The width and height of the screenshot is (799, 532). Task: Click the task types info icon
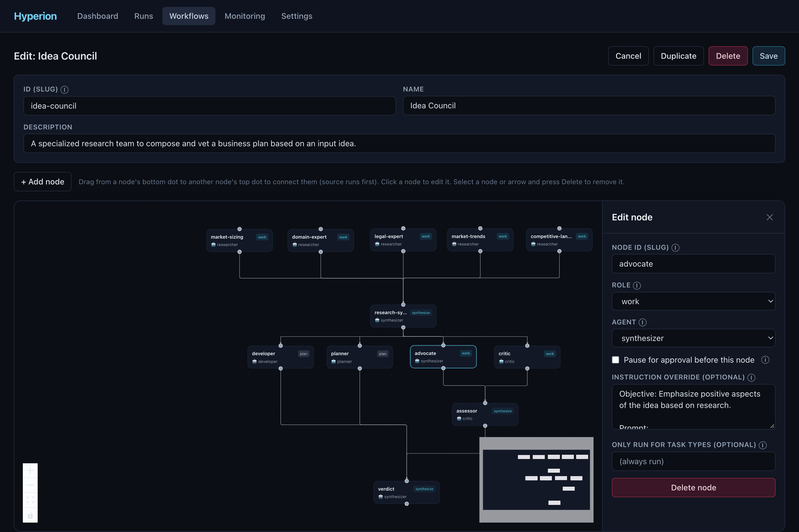pyautogui.click(x=763, y=445)
